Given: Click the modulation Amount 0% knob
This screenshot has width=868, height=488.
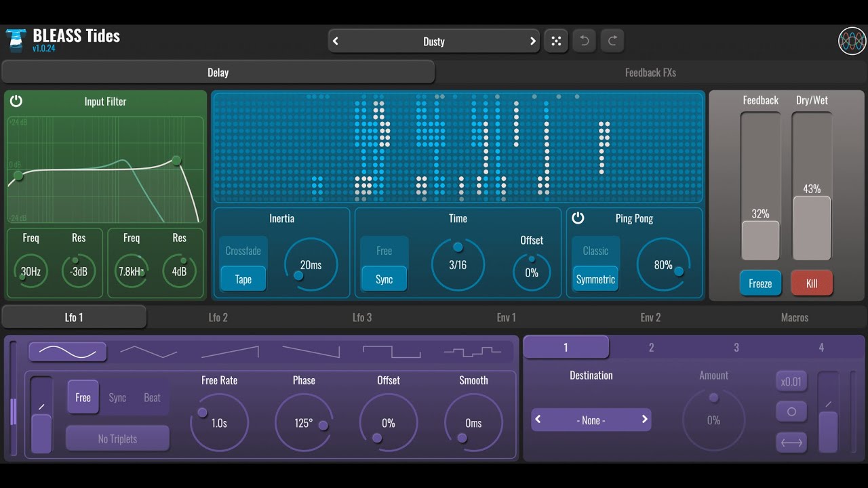Looking at the screenshot, I should click(713, 420).
